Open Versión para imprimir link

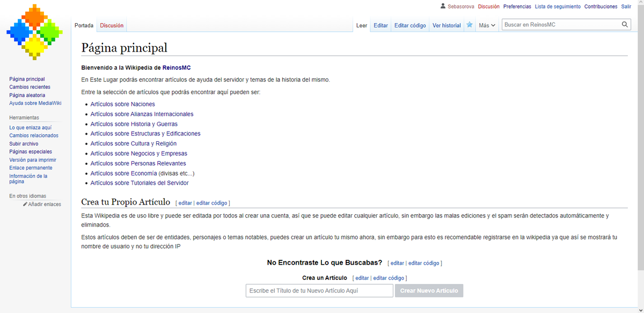pyautogui.click(x=33, y=160)
